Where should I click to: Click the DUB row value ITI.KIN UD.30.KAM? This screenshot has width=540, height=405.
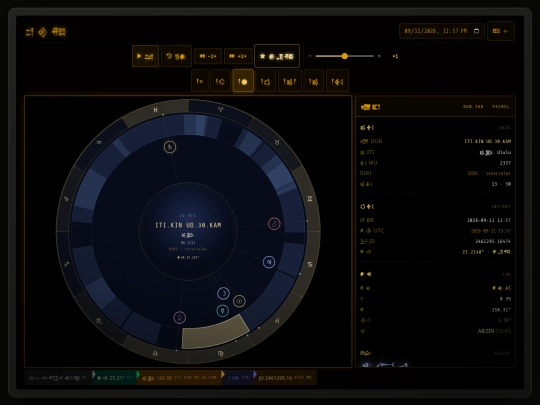coord(487,141)
